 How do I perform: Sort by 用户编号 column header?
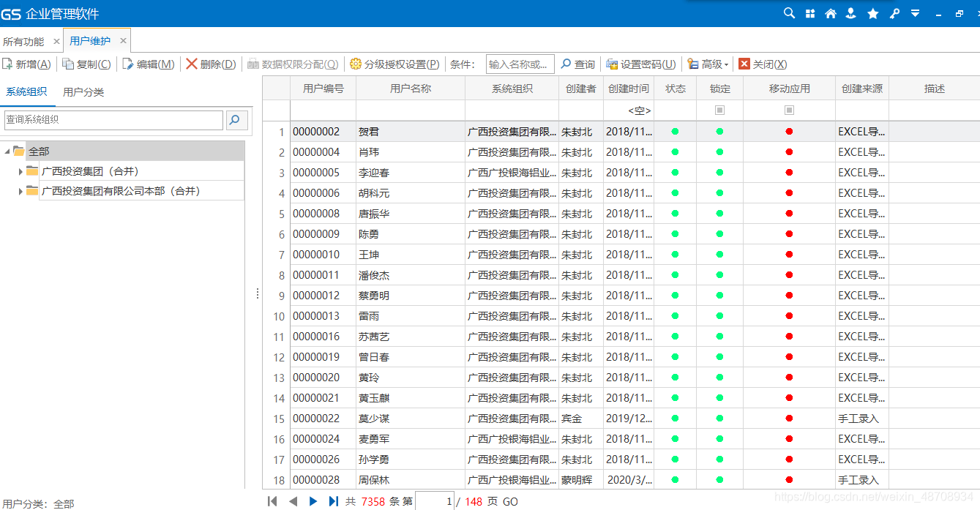coord(323,89)
